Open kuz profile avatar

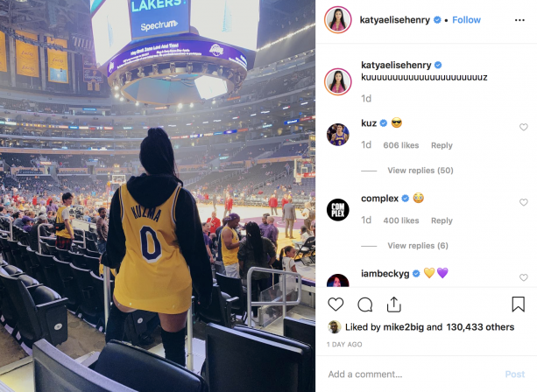[x=337, y=135]
